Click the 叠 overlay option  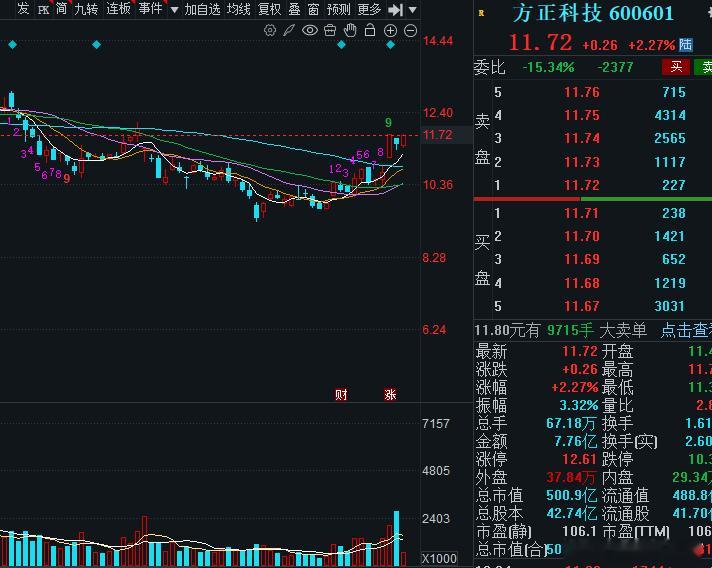click(294, 9)
